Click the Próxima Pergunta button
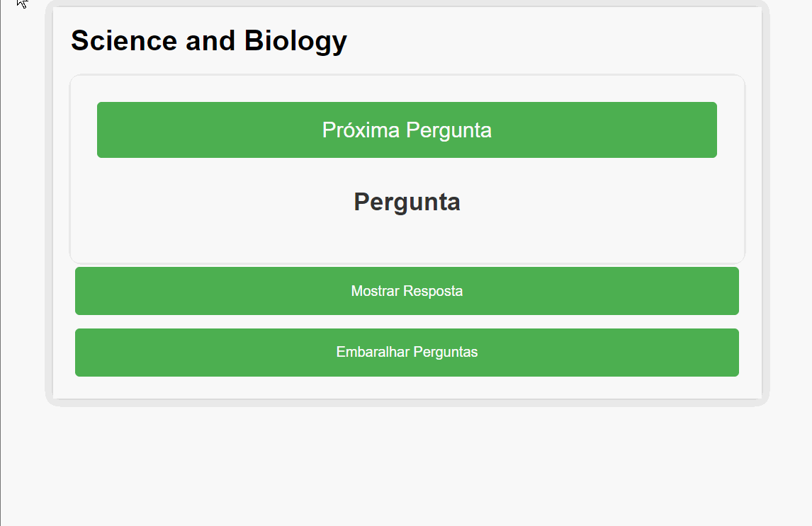 407,130
